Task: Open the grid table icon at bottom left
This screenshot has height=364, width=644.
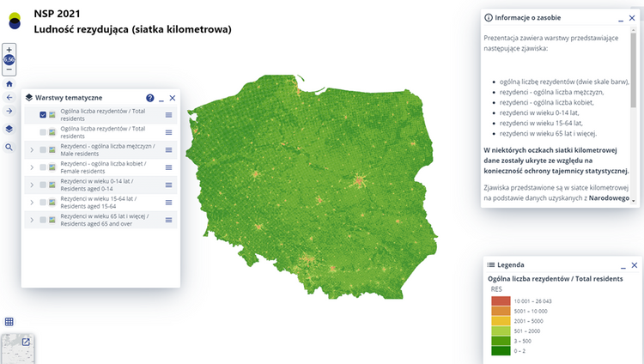Action: [9, 321]
